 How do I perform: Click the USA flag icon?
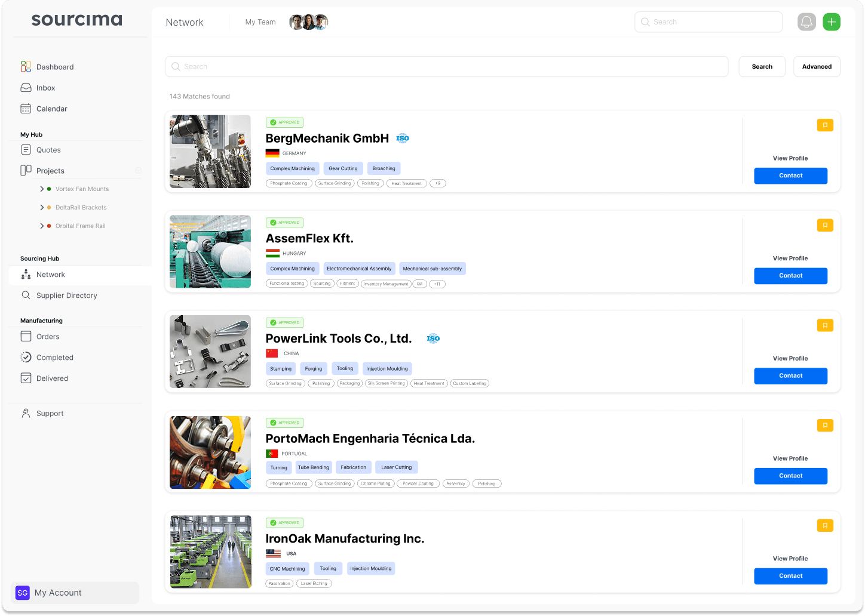coord(273,554)
